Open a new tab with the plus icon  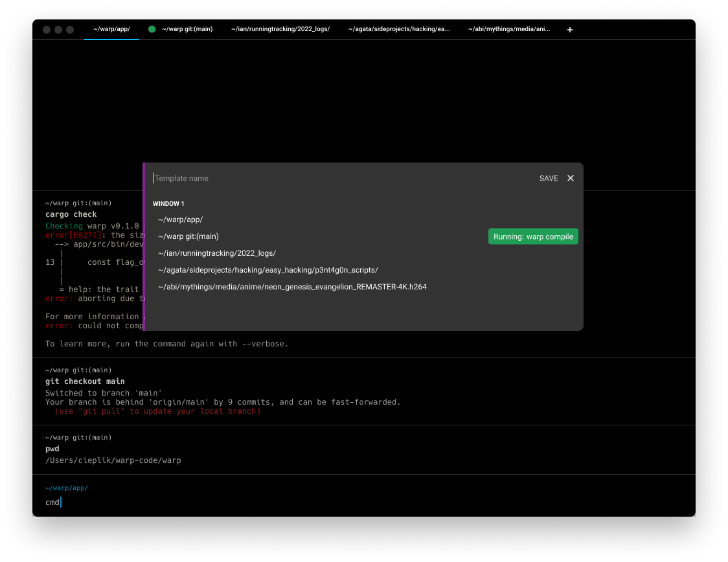pyautogui.click(x=570, y=30)
